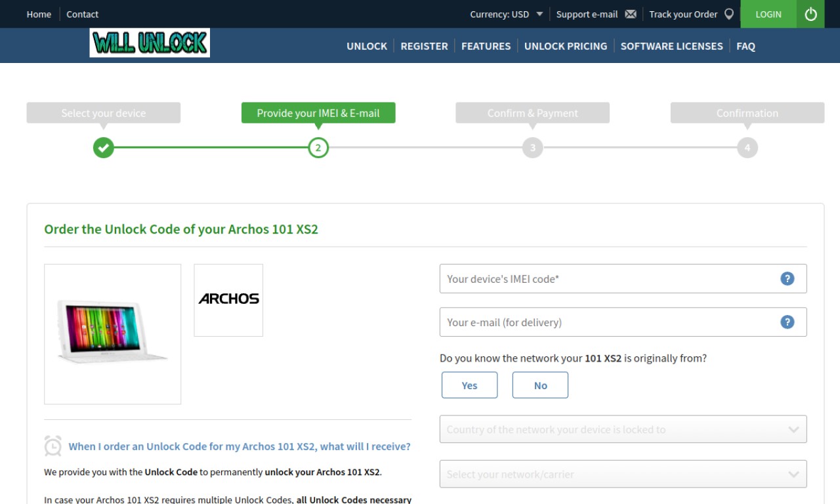Viewport: 840px width, 504px height.
Task: Click the alarm clock icon beside the question
Action: (x=53, y=446)
